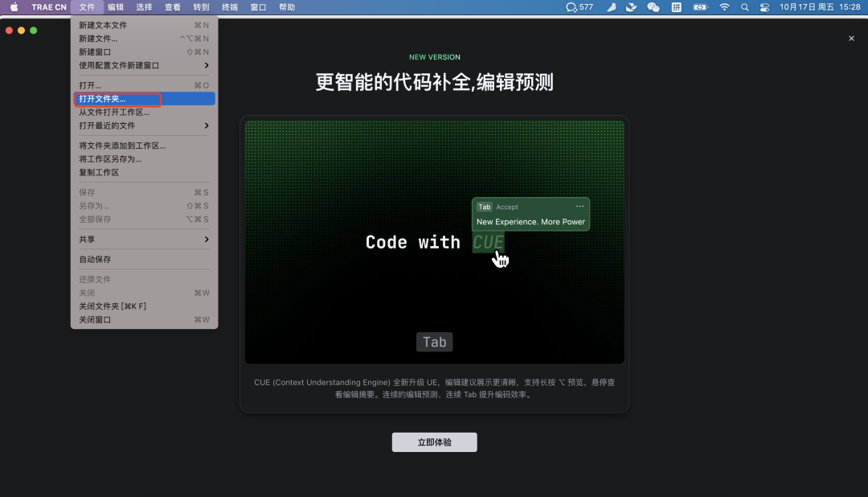Image resolution: width=868 pixels, height=497 pixels.
Task: Choose 打开文件夹... menu entry
Action: 144,99
